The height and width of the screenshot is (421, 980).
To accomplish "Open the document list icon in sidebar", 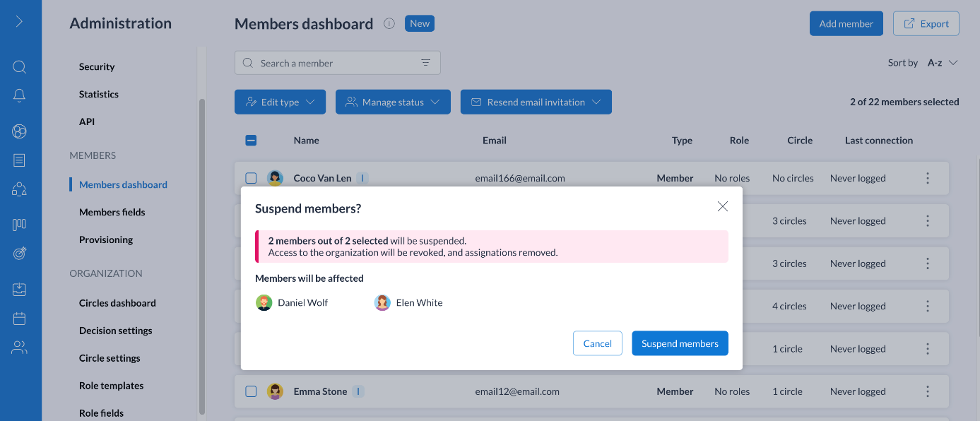I will click(x=19, y=160).
